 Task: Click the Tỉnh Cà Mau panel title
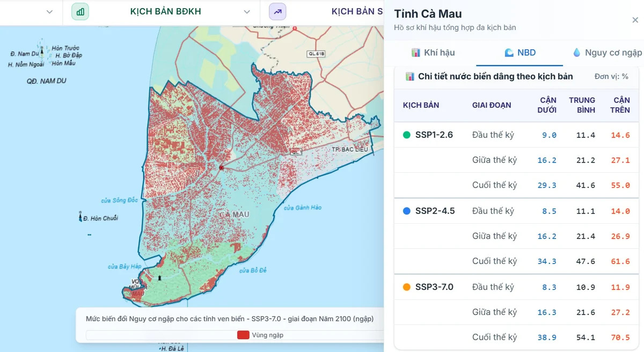click(428, 14)
